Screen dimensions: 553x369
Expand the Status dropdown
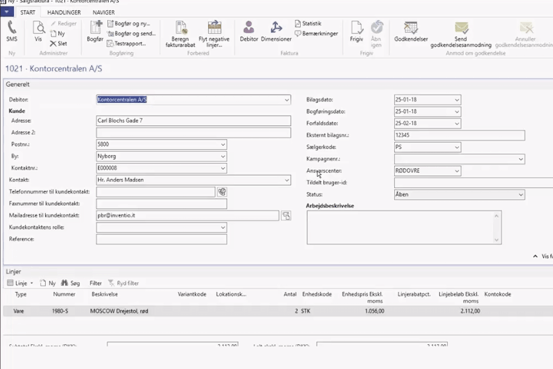pyautogui.click(x=521, y=195)
